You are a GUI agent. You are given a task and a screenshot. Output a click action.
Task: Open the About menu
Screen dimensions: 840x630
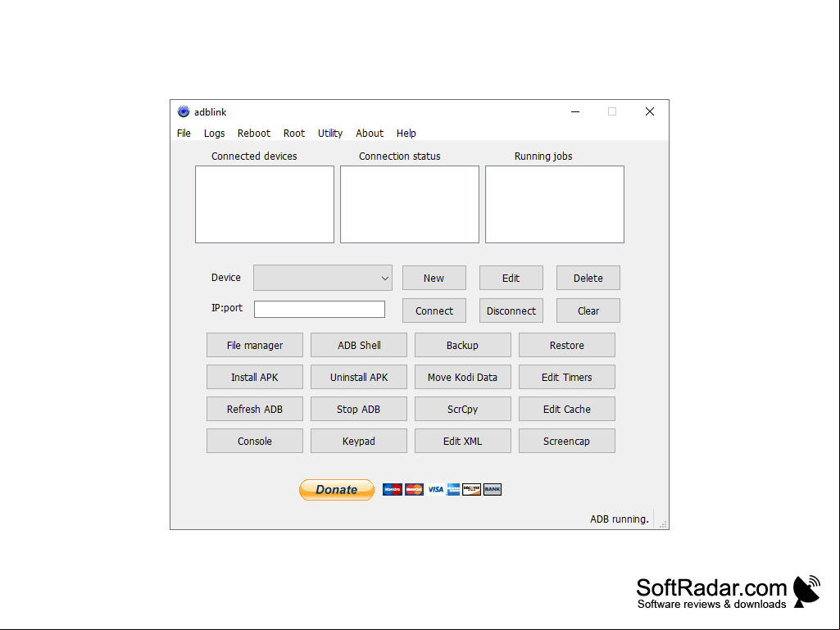(x=370, y=133)
